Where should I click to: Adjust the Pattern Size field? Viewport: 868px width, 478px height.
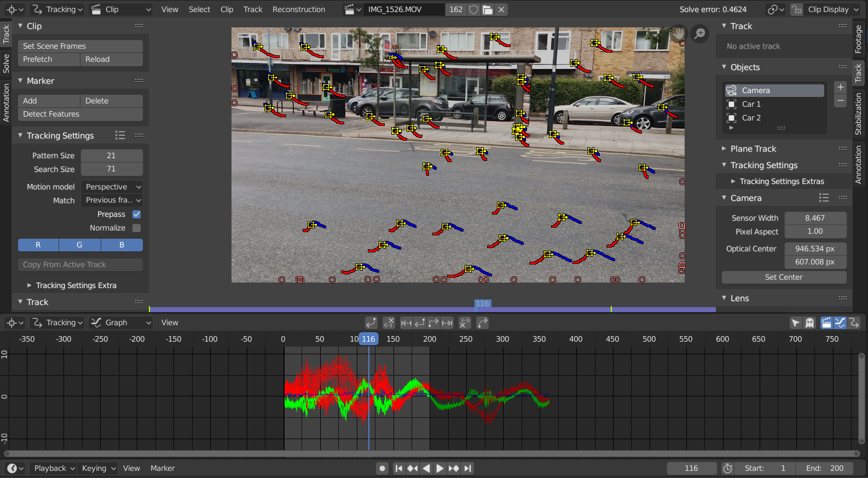tap(112, 156)
